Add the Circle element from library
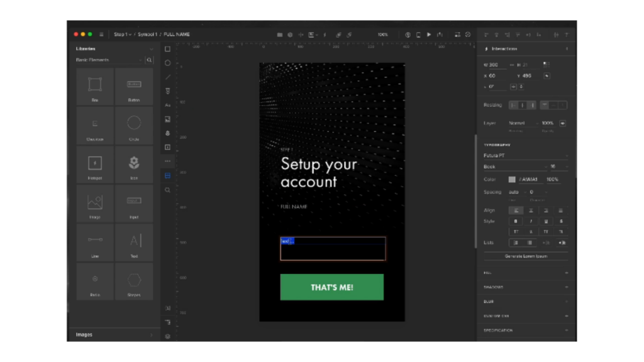Viewport: 644px width, 362px height. pos(134,126)
